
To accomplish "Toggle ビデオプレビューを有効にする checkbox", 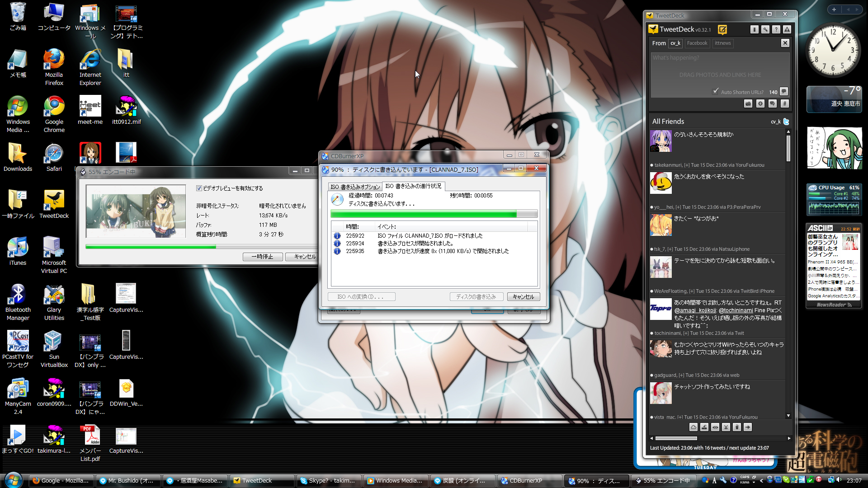I will click(x=199, y=188).
